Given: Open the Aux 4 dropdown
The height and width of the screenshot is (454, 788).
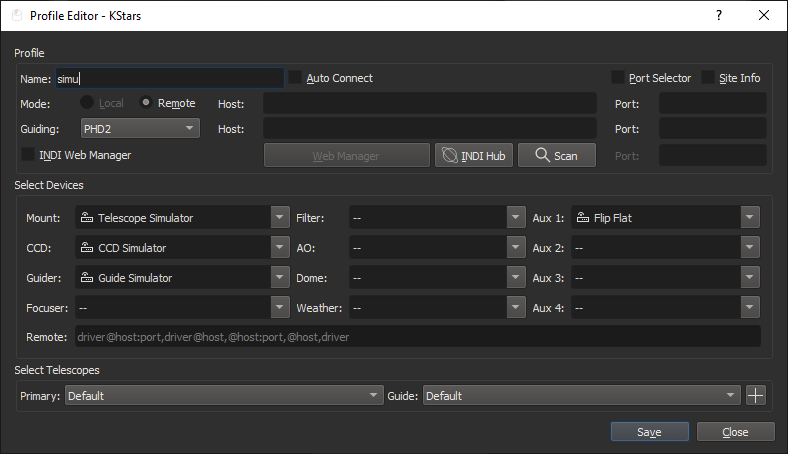Looking at the screenshot, I should [665, 307].
